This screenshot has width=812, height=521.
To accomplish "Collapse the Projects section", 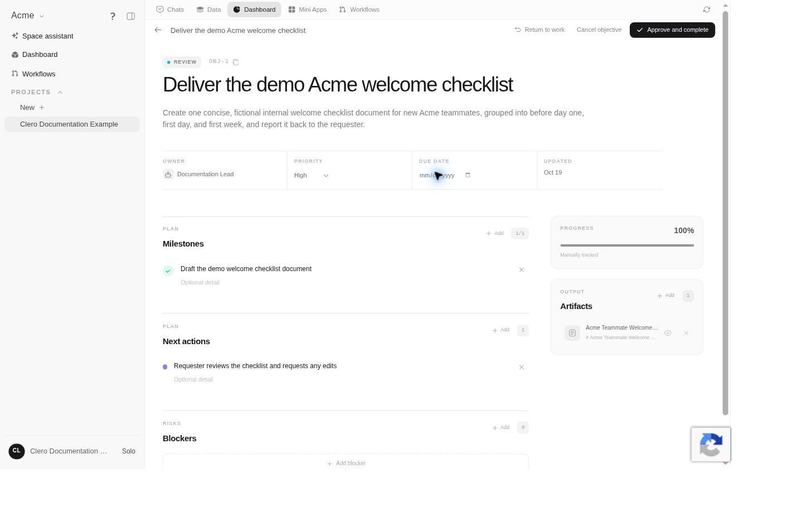I will tap(60, 92).
